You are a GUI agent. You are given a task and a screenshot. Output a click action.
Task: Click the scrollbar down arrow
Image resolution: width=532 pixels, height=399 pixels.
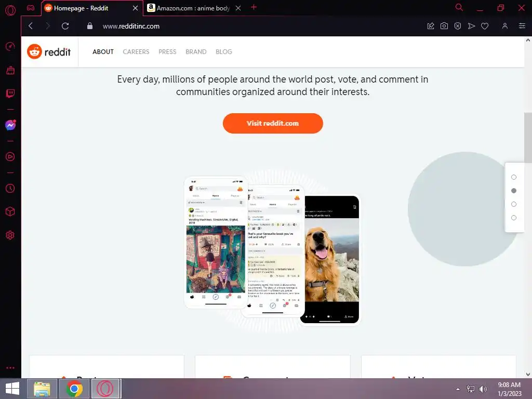pos(528,374)
